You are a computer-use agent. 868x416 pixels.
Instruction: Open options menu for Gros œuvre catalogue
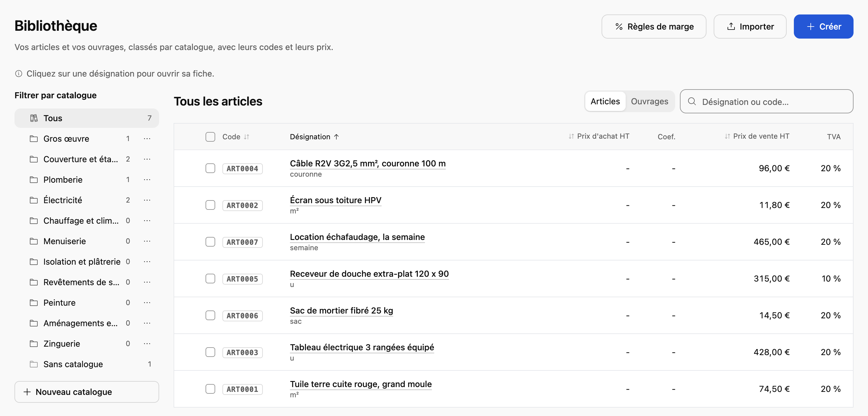[147, 139]
